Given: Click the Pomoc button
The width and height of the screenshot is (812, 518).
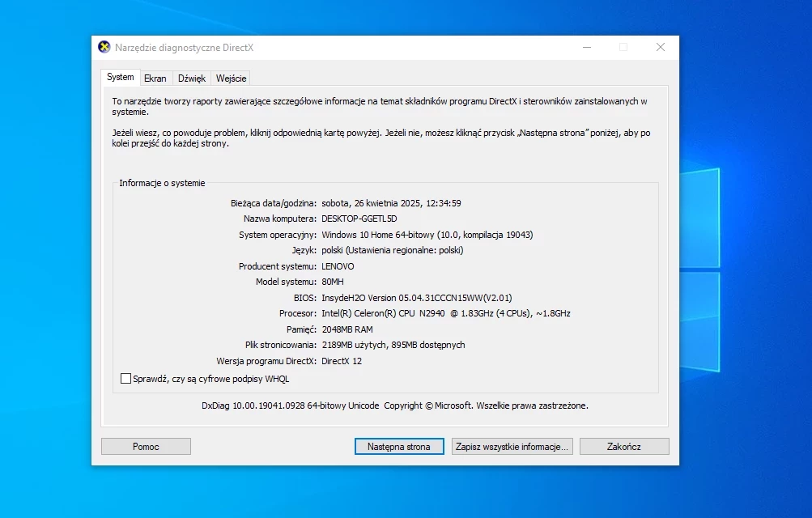Looking at the screenshot, I should 146,447.
